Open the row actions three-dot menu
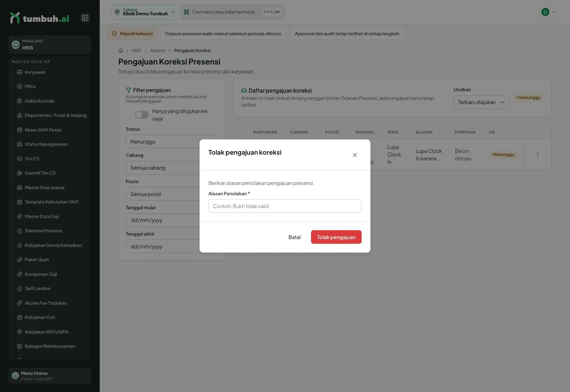570x392 pixels. point(538,155)
